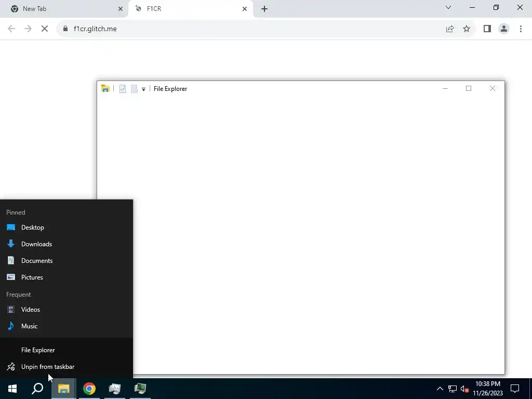This screenshot has height=399, width=532.
Task: Launch File Explorer from the jump list
Action: (x=66, y=350)
